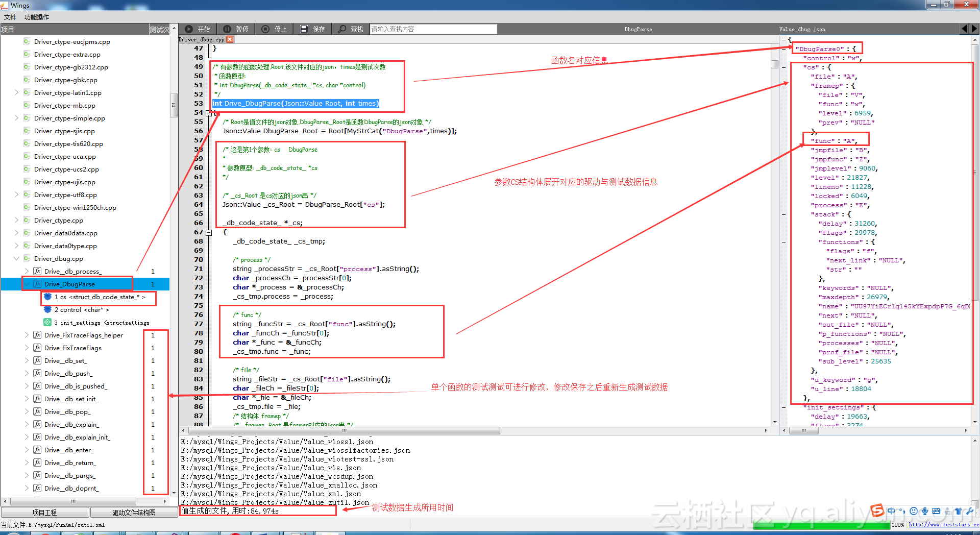The width and height of the screenshot is (980, 535).
Task: Click the 停止 stop icon
Action: pos(265,29)
